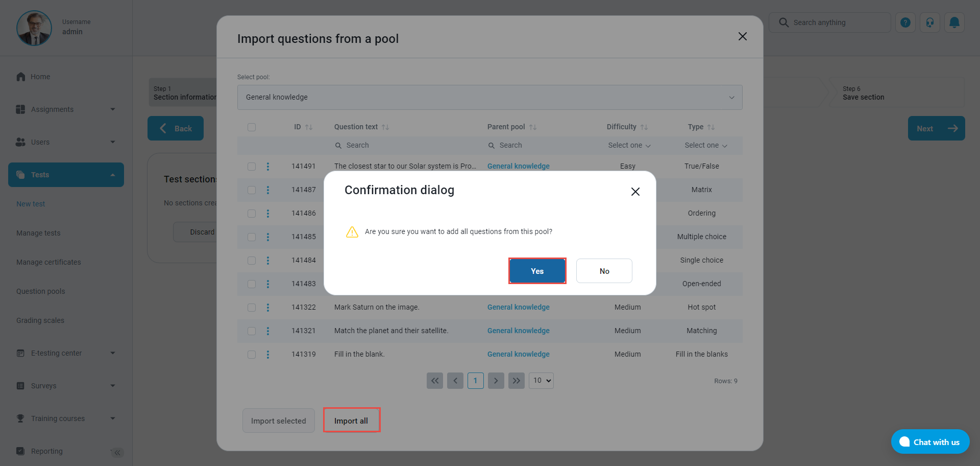980x466 pixels.
Task: Open the three-dot menu for question 141491
Action: pyautogui.click(x=268, y=166)
